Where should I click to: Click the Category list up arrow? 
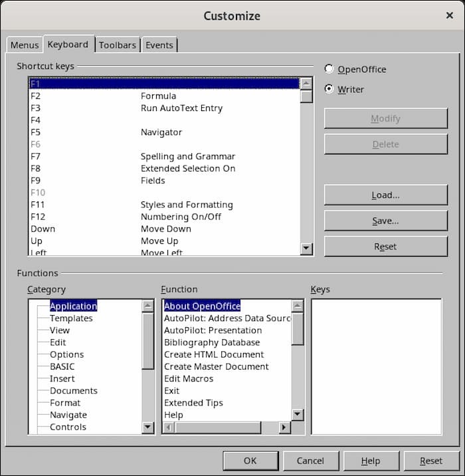147,306
